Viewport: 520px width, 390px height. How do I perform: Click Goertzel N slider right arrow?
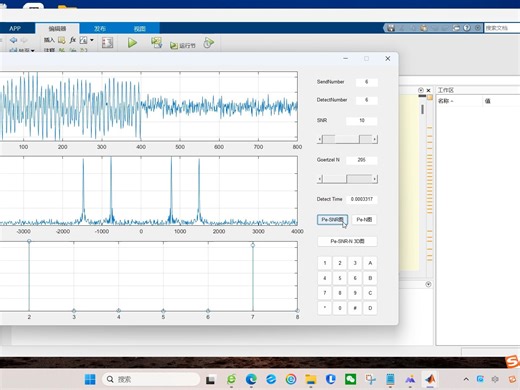coord(375,179)
